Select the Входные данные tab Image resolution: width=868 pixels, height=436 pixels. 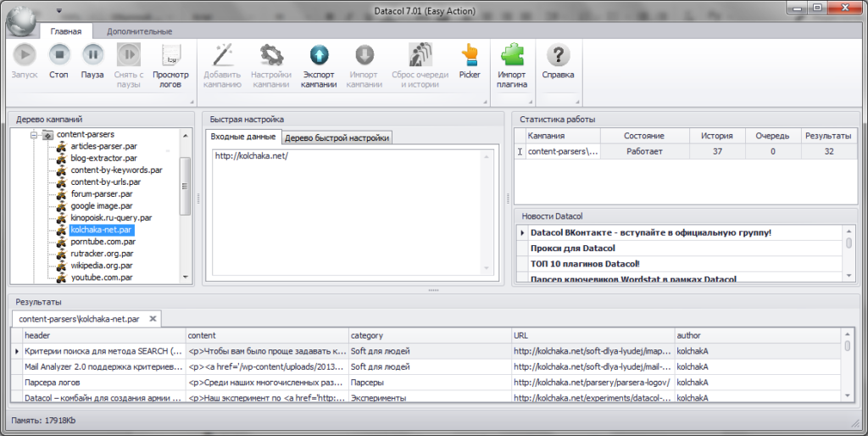tap(243, 137)
